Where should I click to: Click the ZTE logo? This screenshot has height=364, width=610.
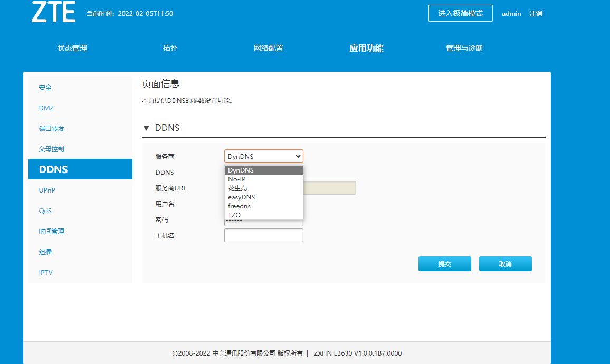(x=53, y=12)
